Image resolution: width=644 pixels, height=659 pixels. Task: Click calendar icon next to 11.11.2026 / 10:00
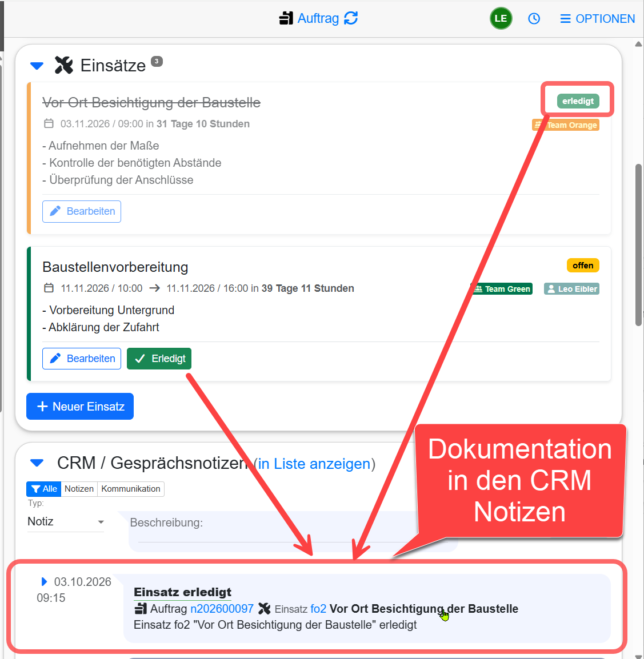(x=49, y=288)
